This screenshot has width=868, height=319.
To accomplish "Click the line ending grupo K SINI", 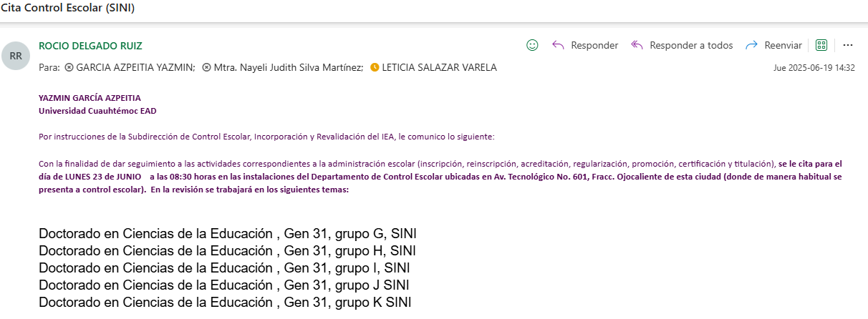I will click(x=225, y=303).
